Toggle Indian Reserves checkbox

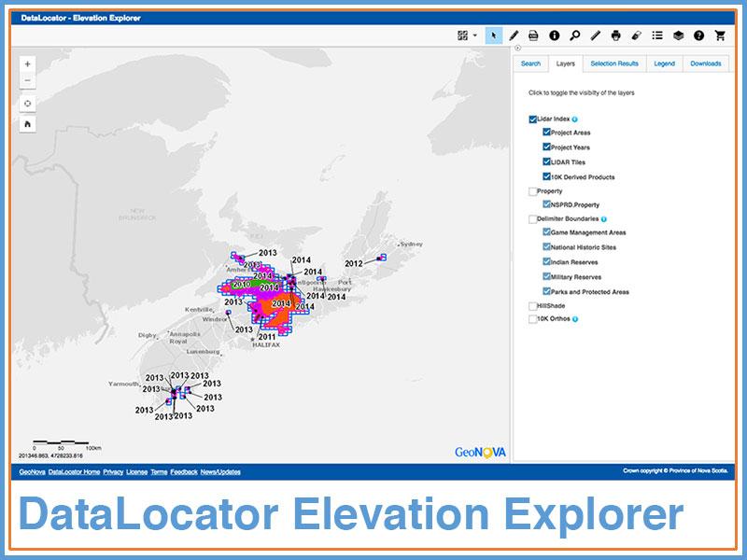[547, 261]
